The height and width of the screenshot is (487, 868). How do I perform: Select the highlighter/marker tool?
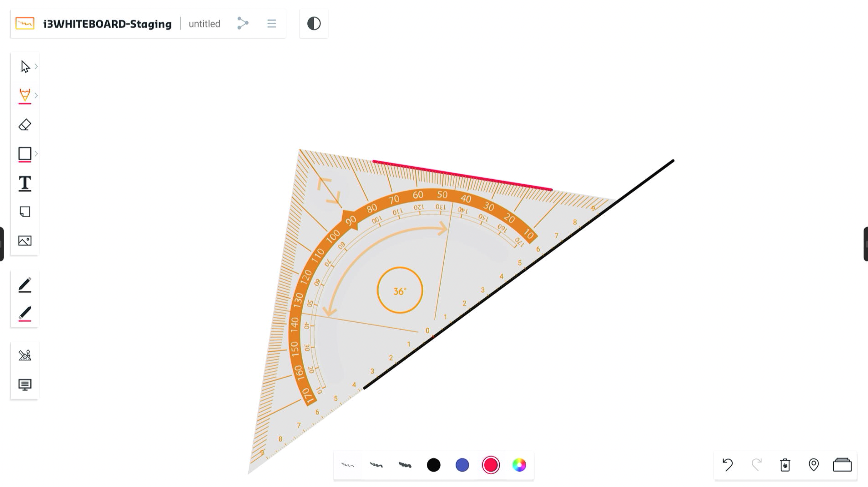[24, 313]
